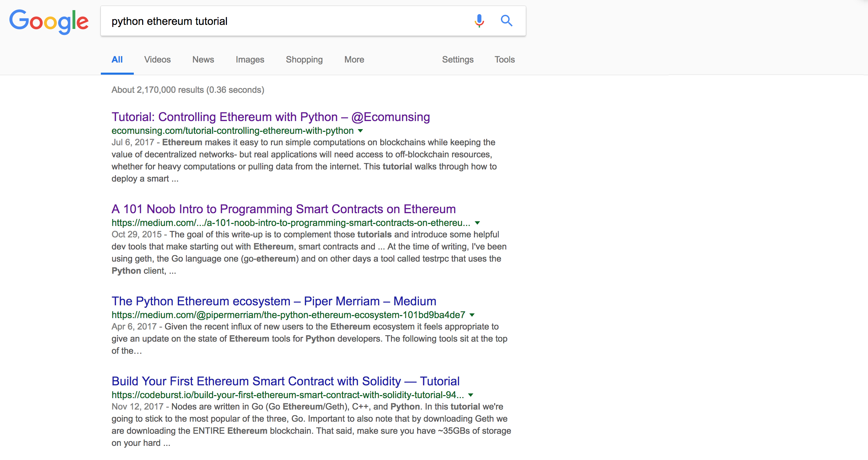Viewport: 868px width, 460px height.
Task: Open the Images search tab
Action: [x=250, y=59]
